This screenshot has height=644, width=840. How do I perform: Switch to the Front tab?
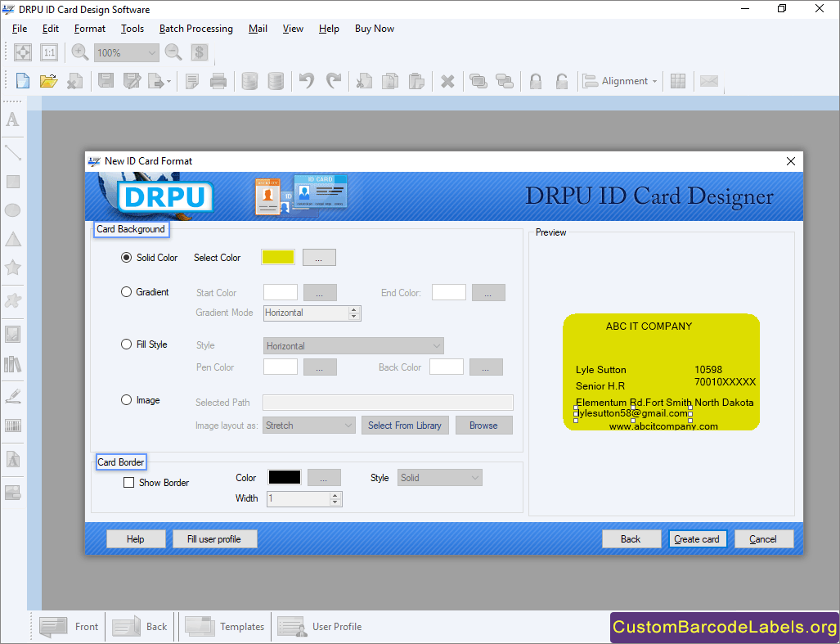click(69, 626)
